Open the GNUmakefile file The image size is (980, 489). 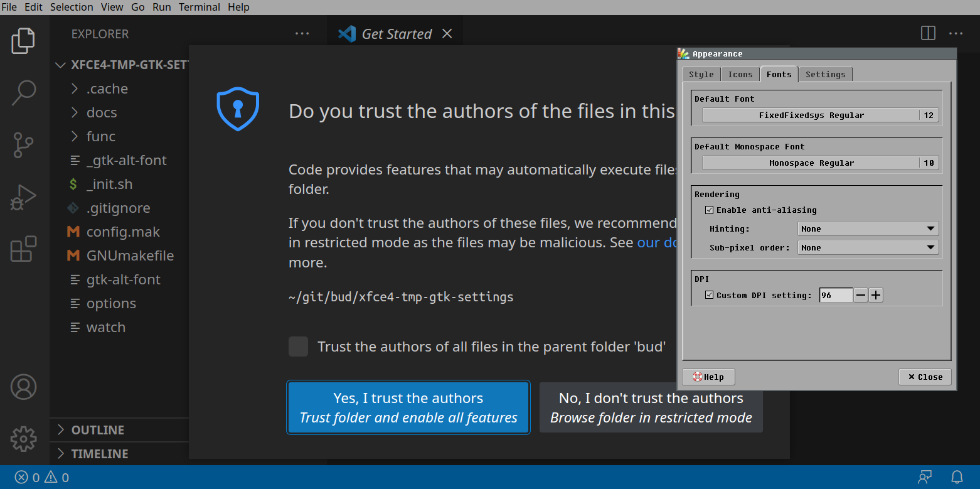130,256
